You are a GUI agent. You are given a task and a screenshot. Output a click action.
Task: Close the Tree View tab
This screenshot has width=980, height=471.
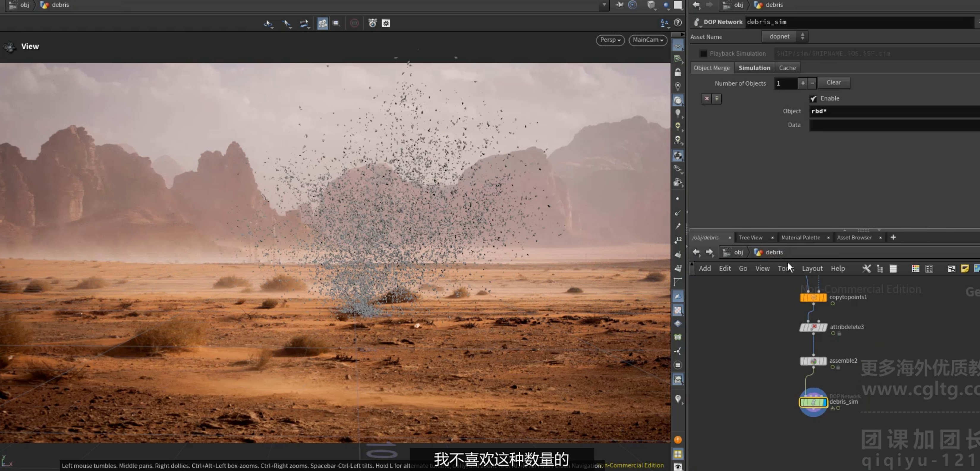(772, 238)
